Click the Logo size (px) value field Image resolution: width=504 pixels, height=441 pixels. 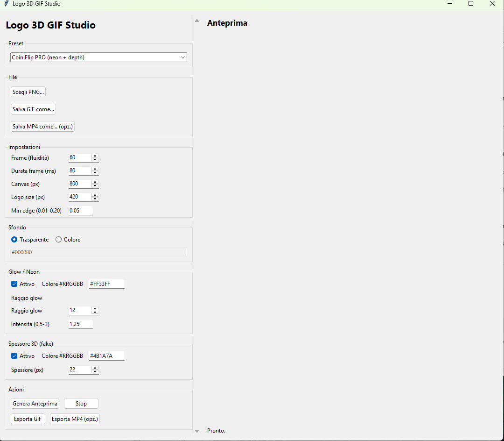click(80, 197)
